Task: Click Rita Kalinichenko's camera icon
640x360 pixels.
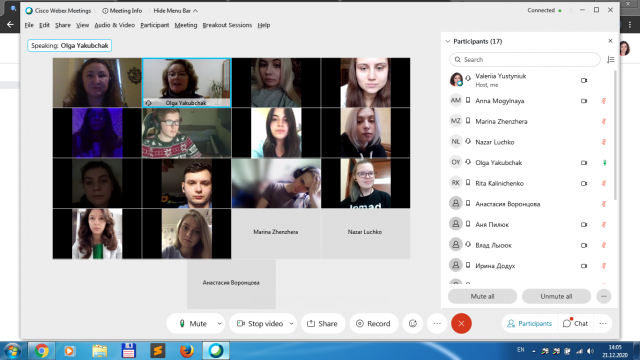Action: tap(584, 183)
